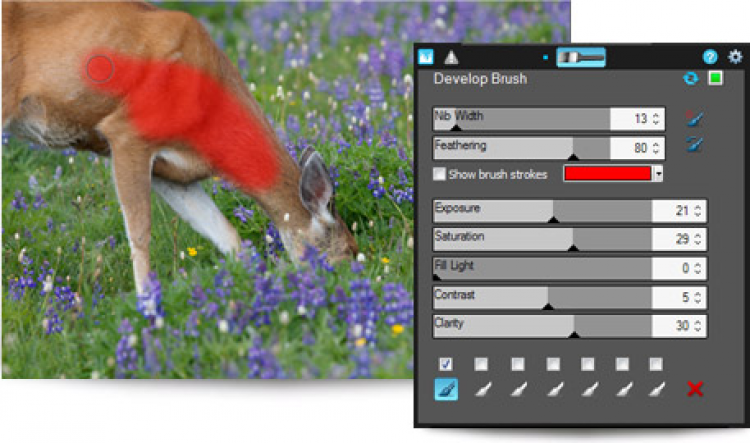Open settings gear icon

coord(735,56)
